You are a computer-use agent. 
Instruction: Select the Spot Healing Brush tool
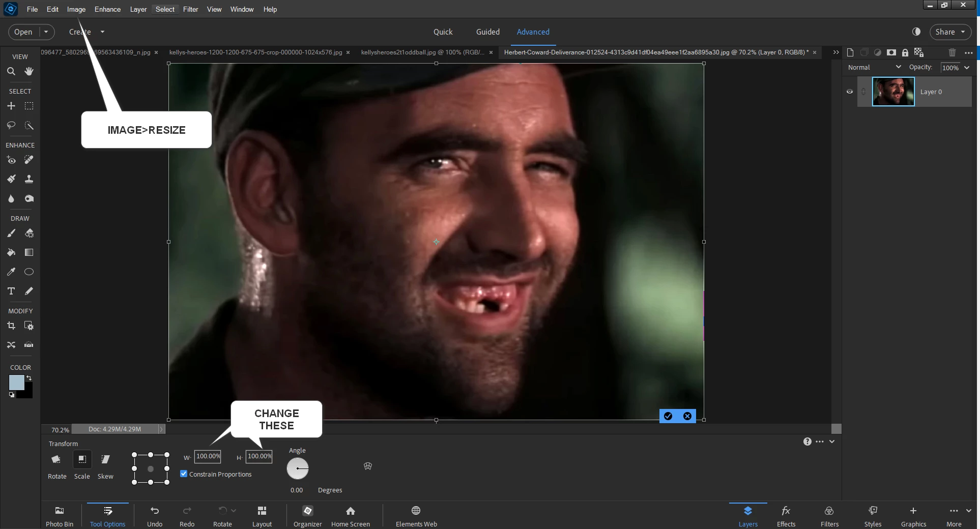pos(29,160)
